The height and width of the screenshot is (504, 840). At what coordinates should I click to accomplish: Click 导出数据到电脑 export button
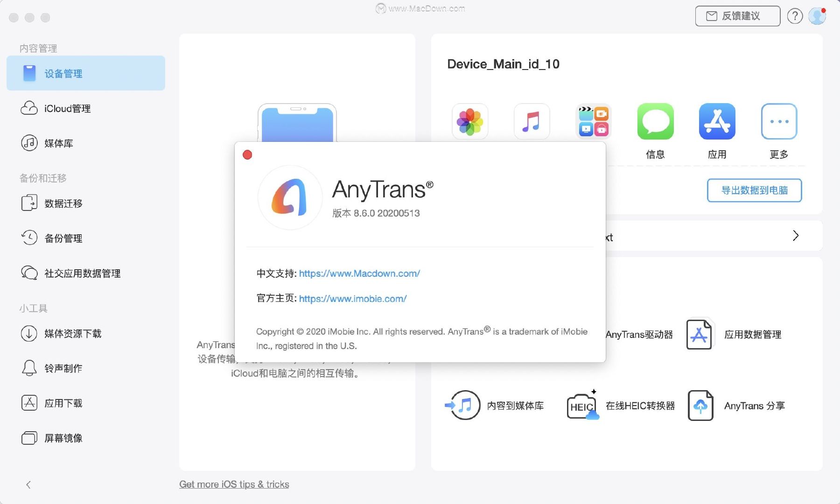[x=754, y=190]
